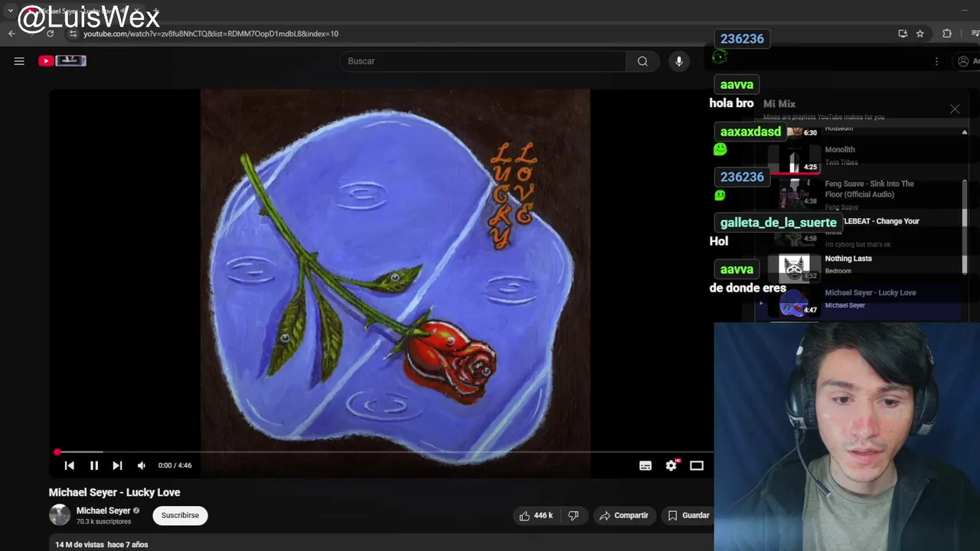This screenshot has height=551, width=980.
Task: Click the browser address bar URL
Action: [x=211, y=34]
